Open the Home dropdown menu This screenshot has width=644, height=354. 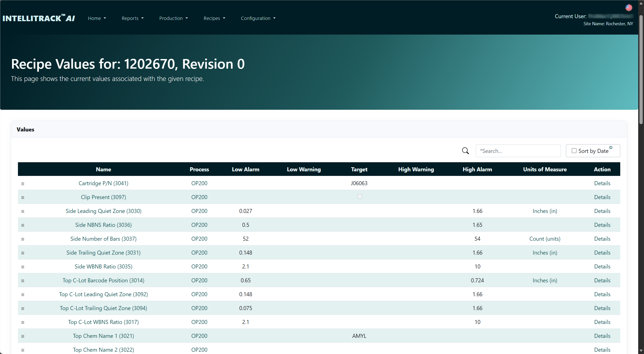97,18
